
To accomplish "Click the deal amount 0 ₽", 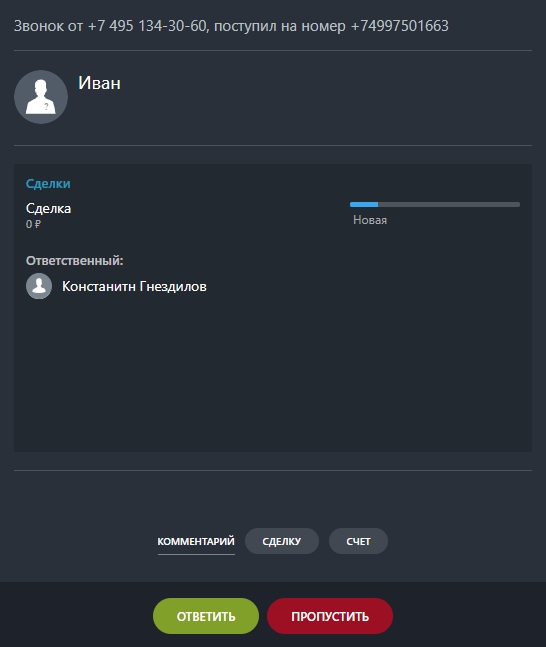I will (x=33, y=224).
